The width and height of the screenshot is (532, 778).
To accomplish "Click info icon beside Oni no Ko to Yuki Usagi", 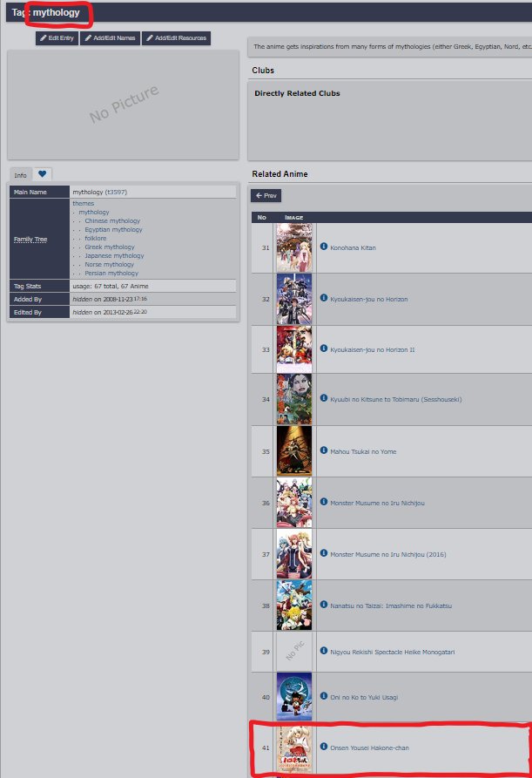I will [x=324, y=695].
